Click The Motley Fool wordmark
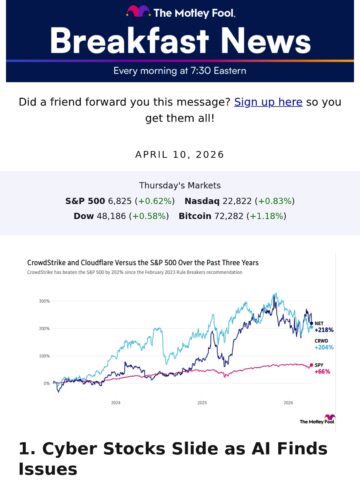Screen dimensions: 360x480 (194, 13)
